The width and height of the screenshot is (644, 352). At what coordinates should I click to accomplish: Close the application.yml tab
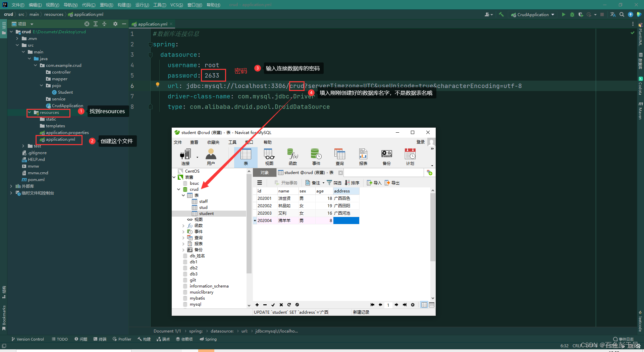(171, 24)
